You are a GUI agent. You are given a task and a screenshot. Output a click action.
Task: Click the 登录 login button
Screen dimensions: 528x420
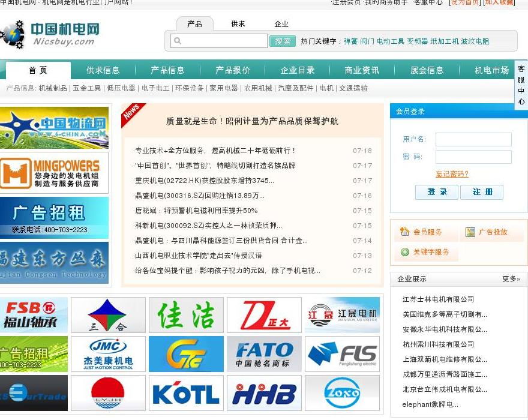437,192
